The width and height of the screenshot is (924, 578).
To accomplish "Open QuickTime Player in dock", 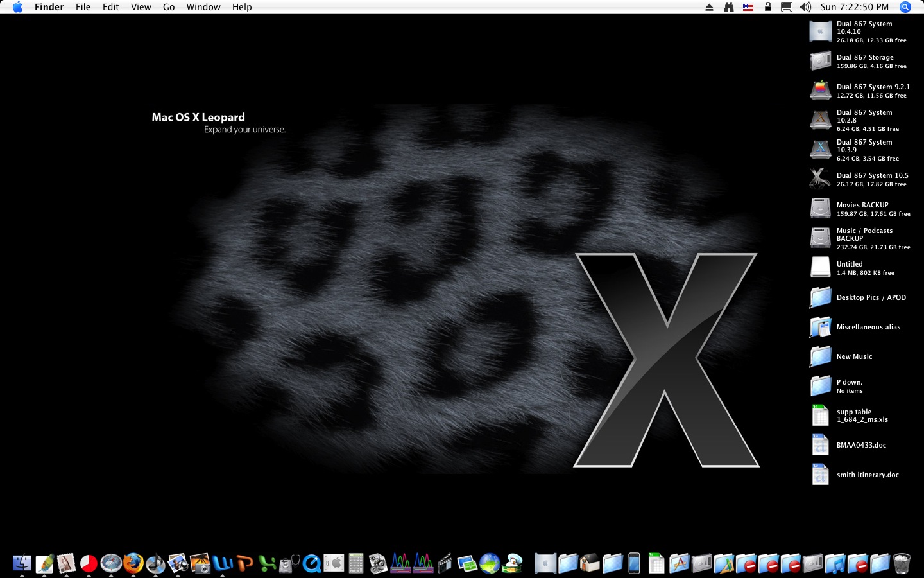I will 311,563.
